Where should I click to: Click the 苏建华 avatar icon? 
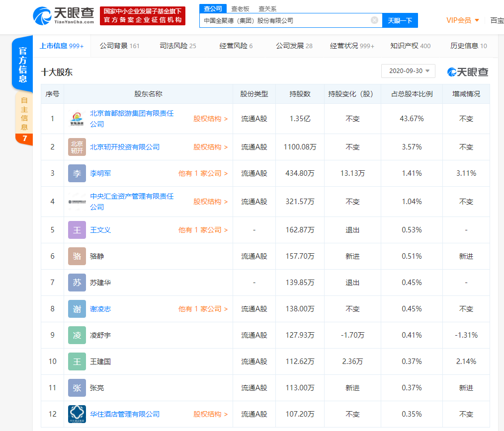(77, 283)
